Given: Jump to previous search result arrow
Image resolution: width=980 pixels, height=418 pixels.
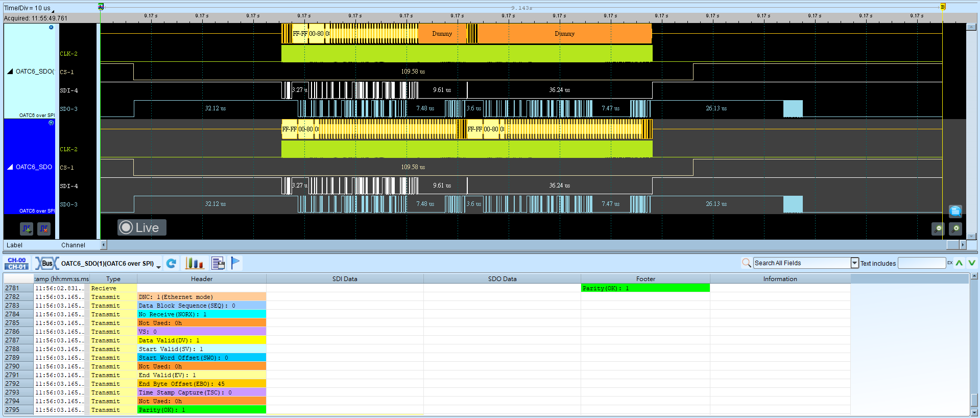Looking at the screenshot, I should pyautogui.click(x=960, y=263).
